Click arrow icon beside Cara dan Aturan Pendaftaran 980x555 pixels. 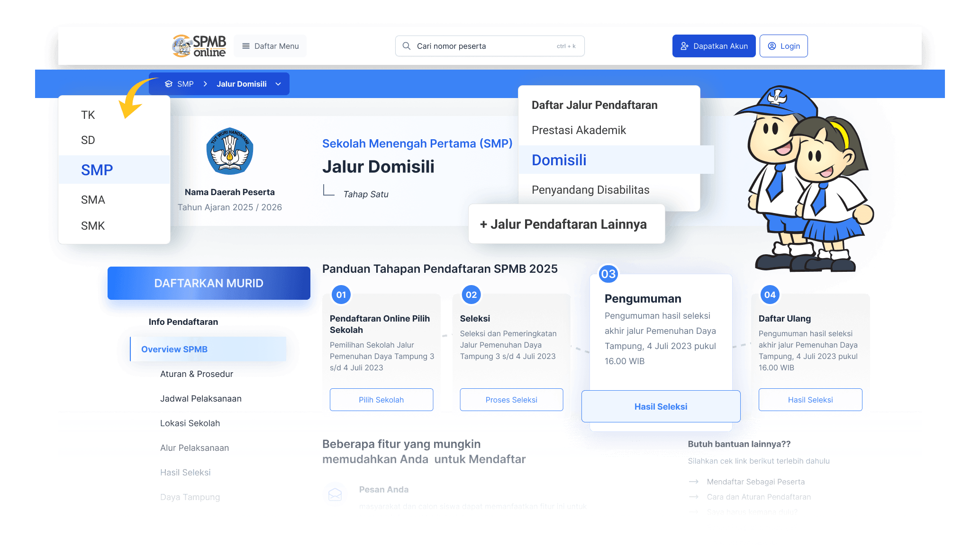[694, 497]
